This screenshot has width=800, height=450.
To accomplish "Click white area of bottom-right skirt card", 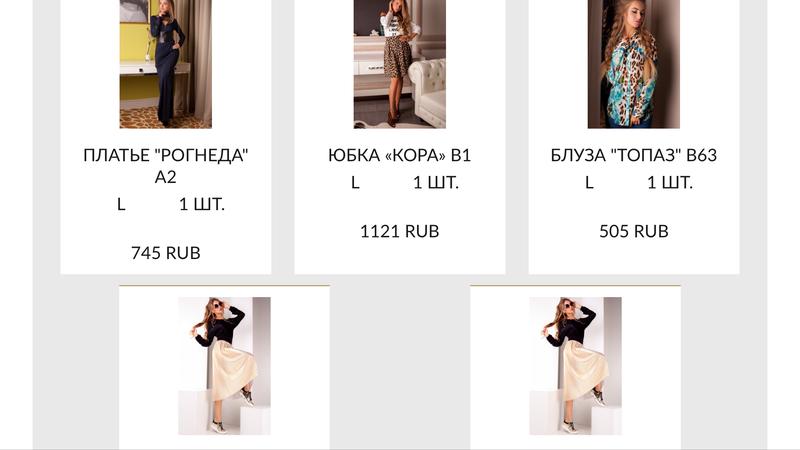I will [x=652, y=367].
